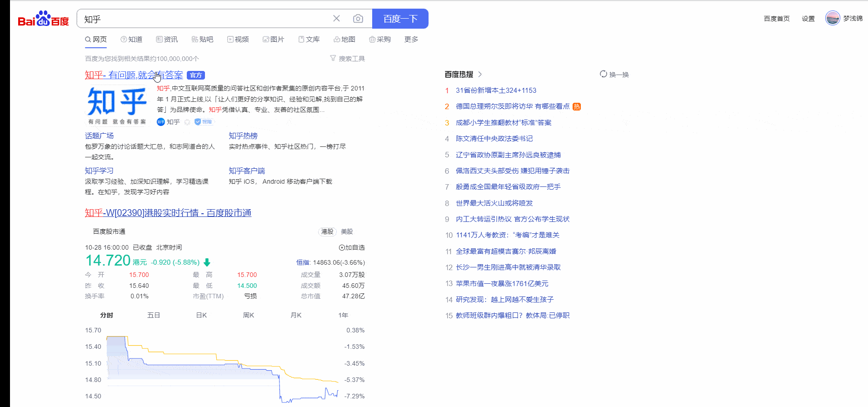The height and width of the screenshot is (407, 868).
Task: Select the 港股 market toggle
Action: (x=327, y=231)
